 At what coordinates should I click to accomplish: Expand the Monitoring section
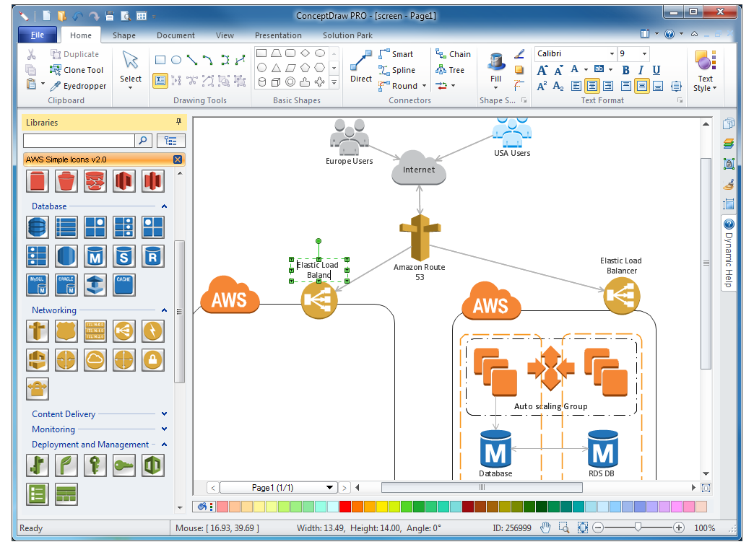(x=164, y=429)
